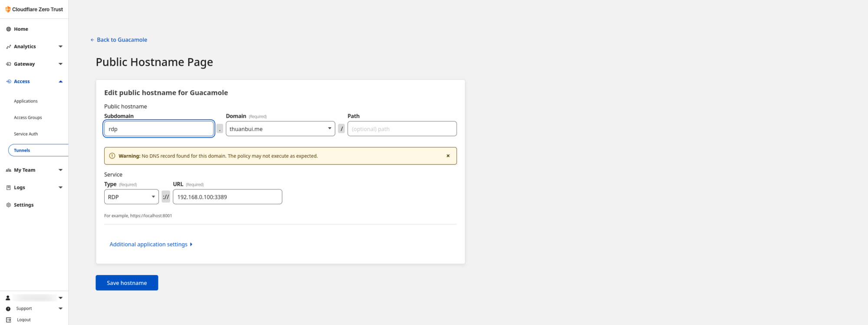868x325 pixels.
Task: Click the Analytics chart icon
Action: 8,46
